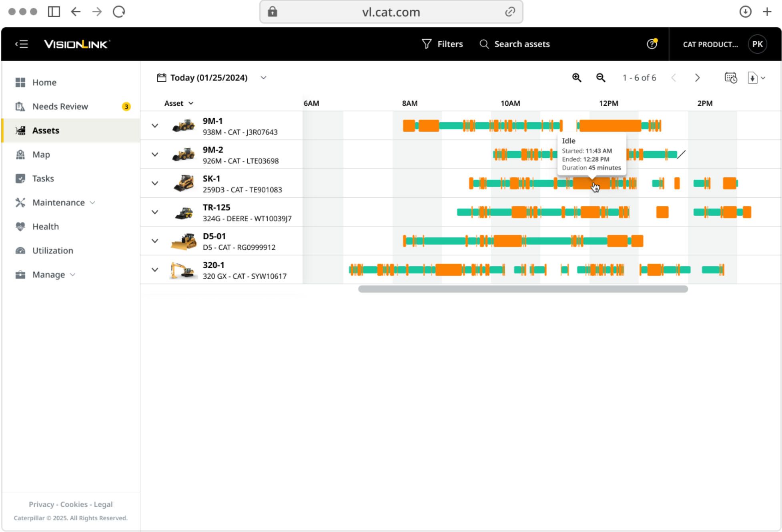Image resolution: width=782 pixels, height=532 pixels.
Task: Open the Privacy link
Action: pyautogui.click(x=41, y=504)
